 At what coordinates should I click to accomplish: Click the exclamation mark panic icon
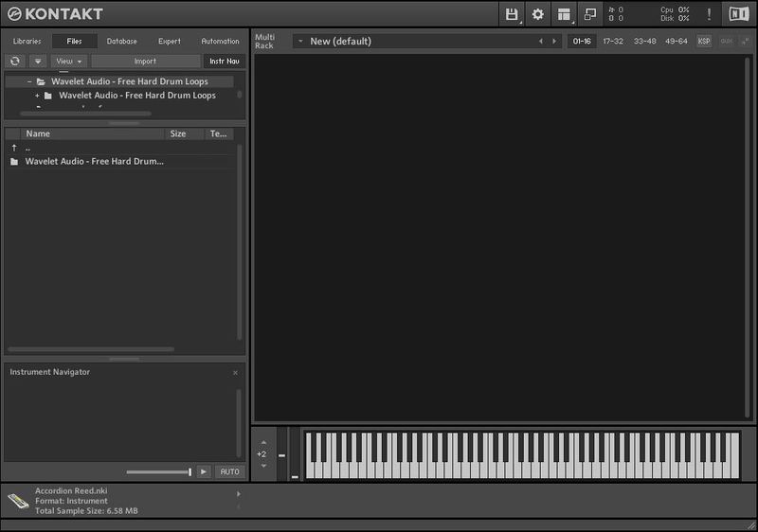coord(709,14)
